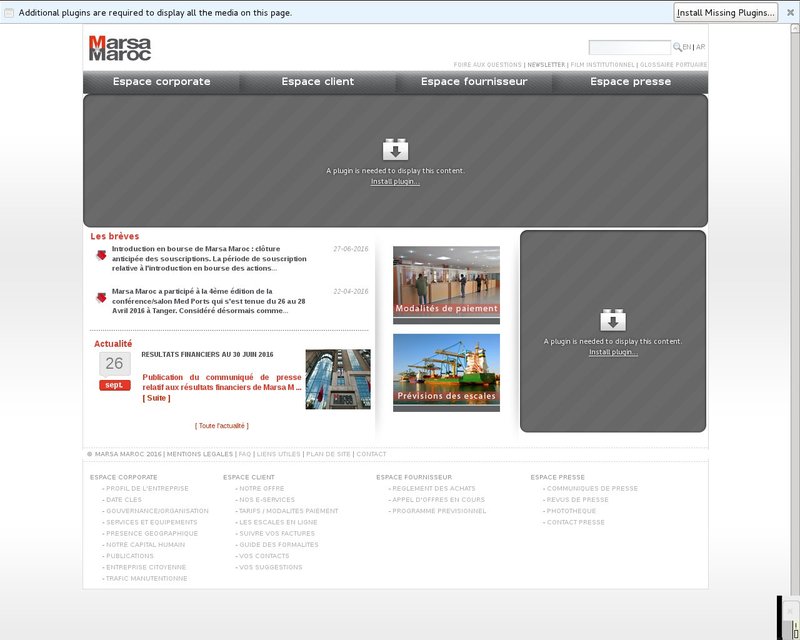The height and width of the screenshot is (640, 800).
Task: Open Programme previsionnel footer link
Action: click(x=439, y=511)
